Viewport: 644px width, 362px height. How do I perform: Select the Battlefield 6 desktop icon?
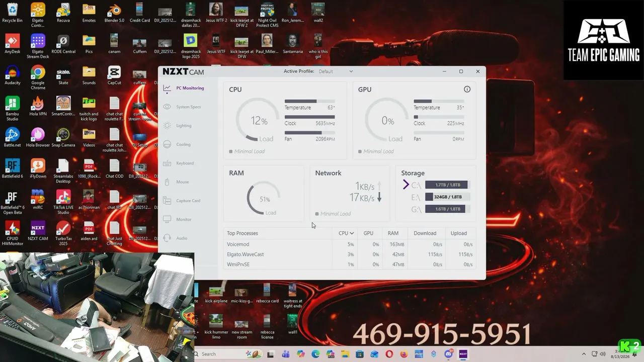coord(12,169)
